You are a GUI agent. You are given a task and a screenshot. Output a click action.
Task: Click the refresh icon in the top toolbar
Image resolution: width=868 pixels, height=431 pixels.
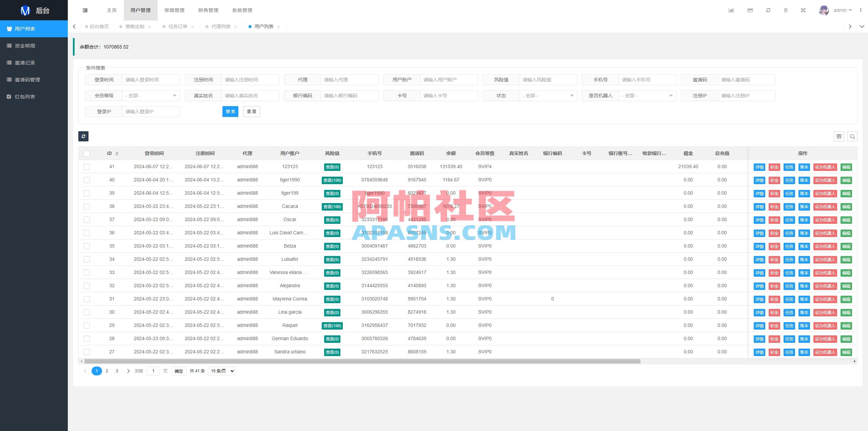tap(768, 10)
